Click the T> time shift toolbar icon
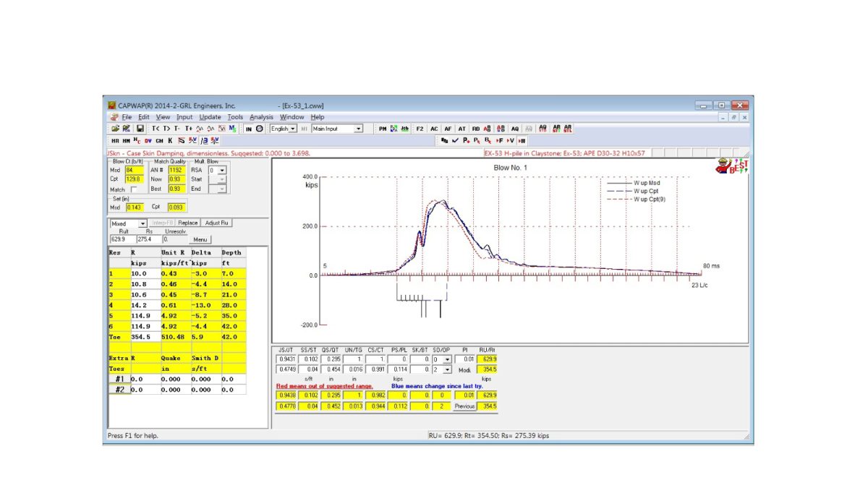 tap(166, 129)
